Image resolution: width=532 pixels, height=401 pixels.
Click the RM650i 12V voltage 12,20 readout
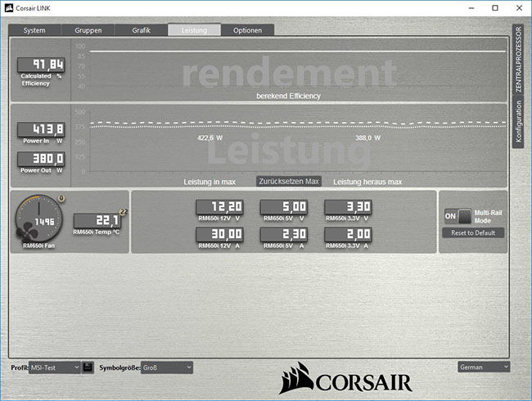[x=219, y=207]
